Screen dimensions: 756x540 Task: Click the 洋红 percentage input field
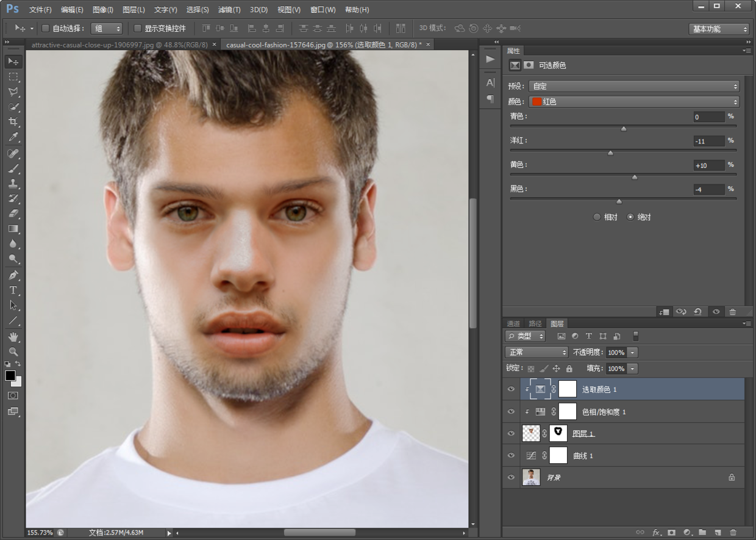(708, 141)
